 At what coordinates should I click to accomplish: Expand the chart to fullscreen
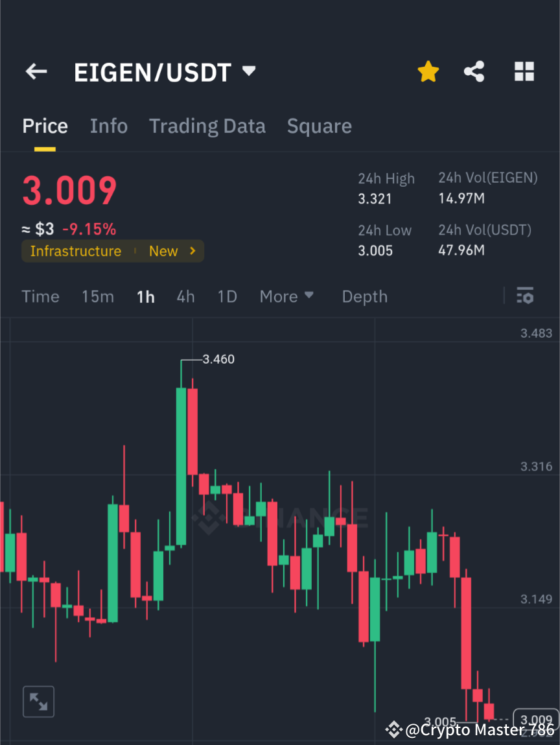[x=38, y=701]
